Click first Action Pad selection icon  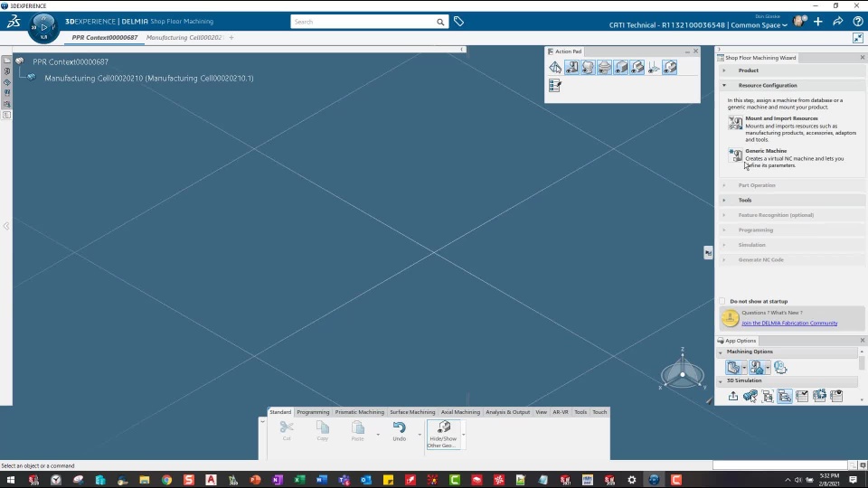(555, 68)
